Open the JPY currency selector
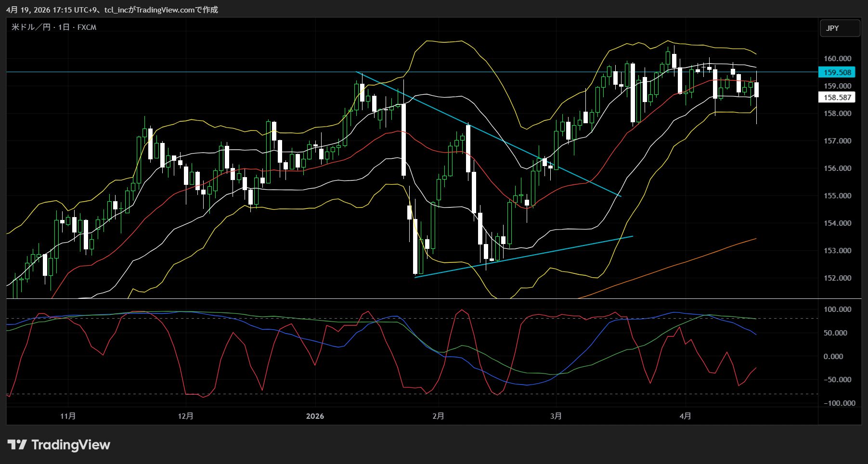This screenshot has width=868, height=464. (x=839, y=28)
